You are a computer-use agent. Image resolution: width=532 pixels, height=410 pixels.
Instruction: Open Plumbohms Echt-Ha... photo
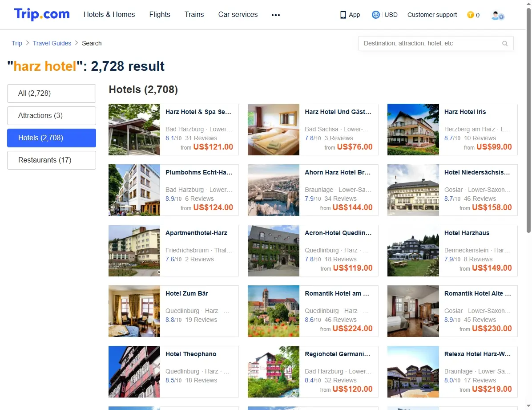[x=134, y=190]
